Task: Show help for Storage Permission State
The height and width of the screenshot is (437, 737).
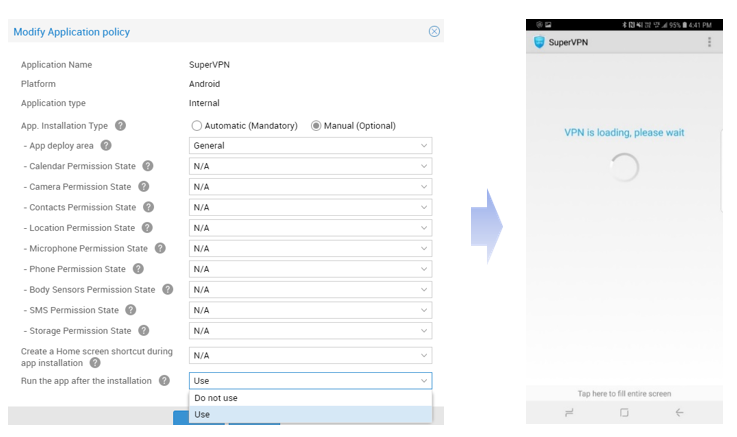Action: 143,331
